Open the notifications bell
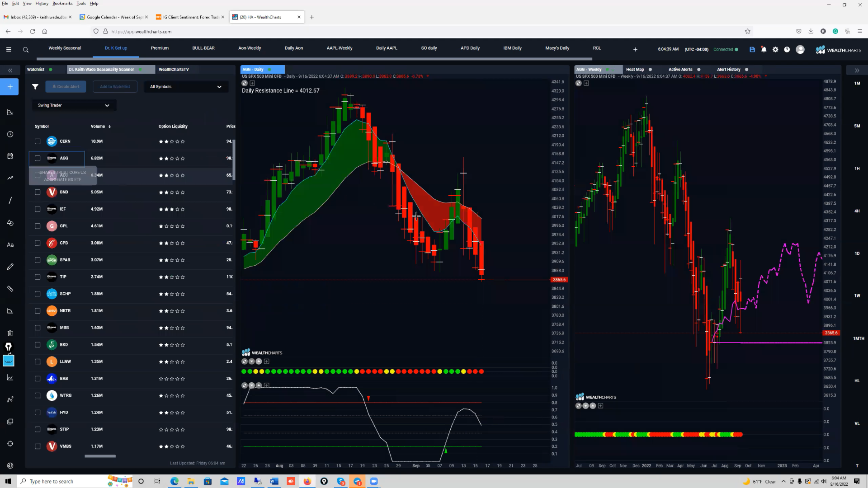 point(764,50)
